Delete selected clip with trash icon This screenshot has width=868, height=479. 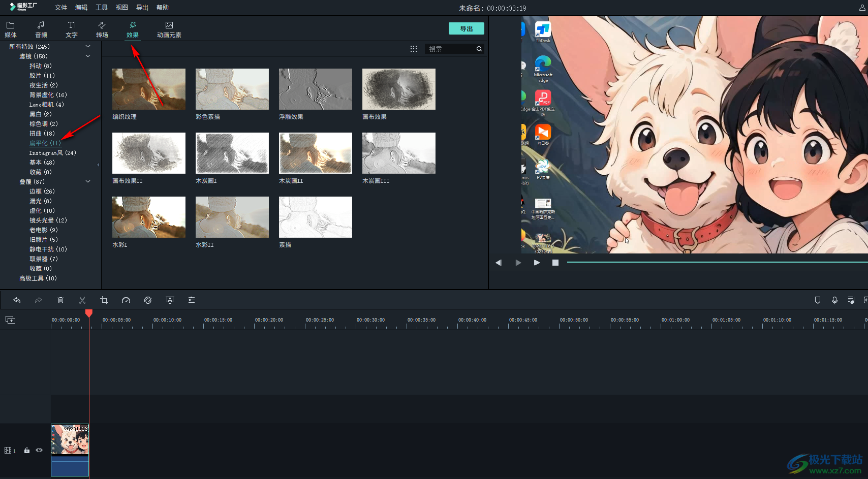coord(60,300)
